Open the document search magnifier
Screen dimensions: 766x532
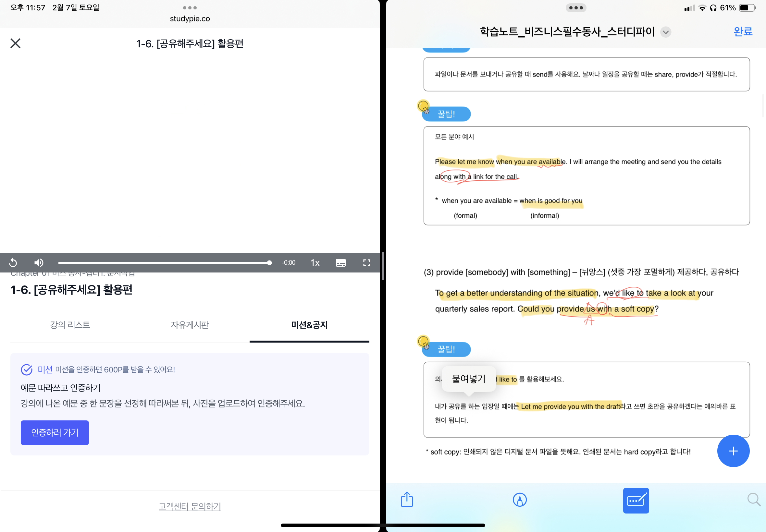(753, 500)
